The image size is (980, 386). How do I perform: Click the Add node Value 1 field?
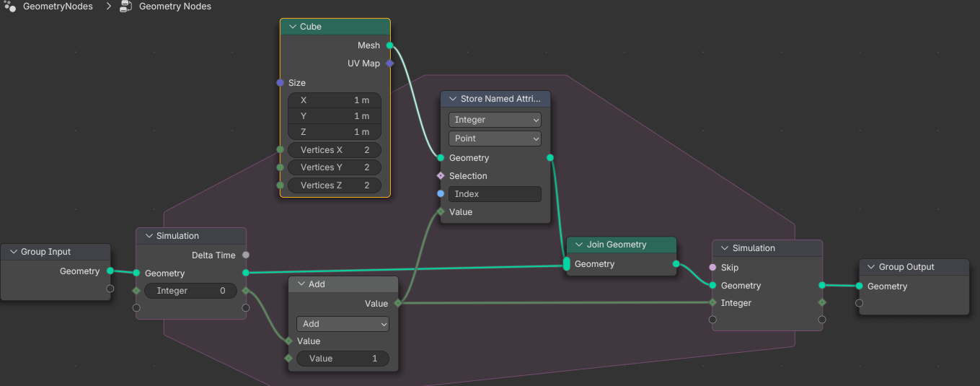coord(343,359)
